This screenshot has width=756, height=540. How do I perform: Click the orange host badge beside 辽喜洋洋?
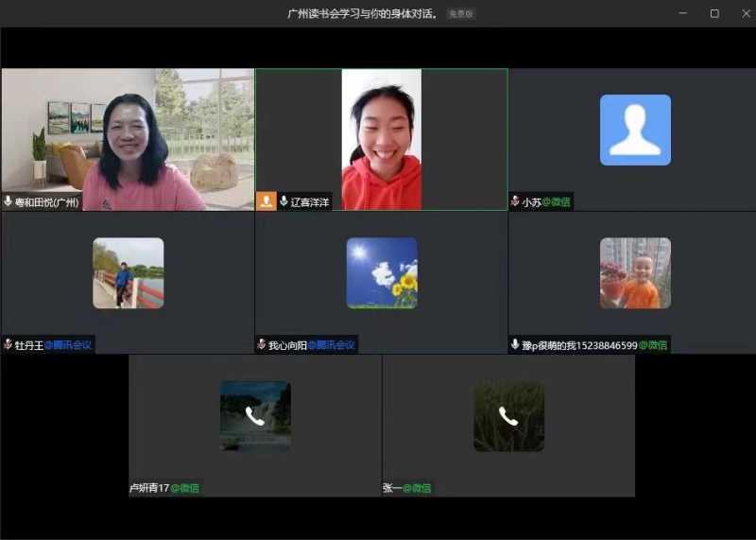pos(266,201)
